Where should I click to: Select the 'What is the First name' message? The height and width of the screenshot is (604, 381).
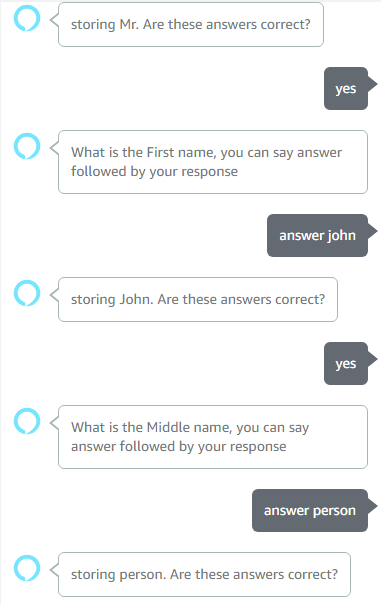coord(213,162)
